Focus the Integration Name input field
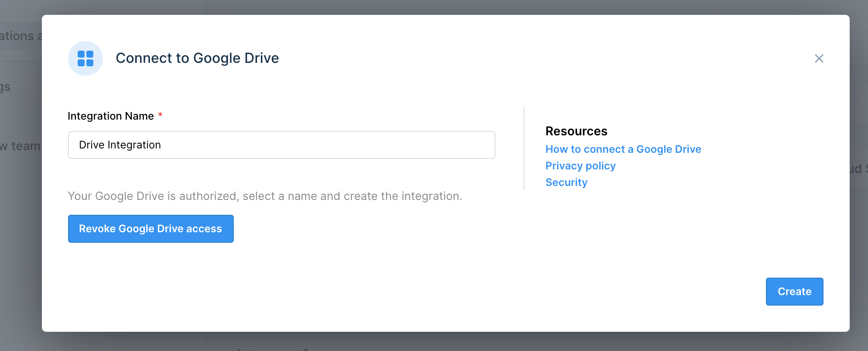The width and height of the screenshot is (868, 351). pyautogui.click(x=281, y=145)
